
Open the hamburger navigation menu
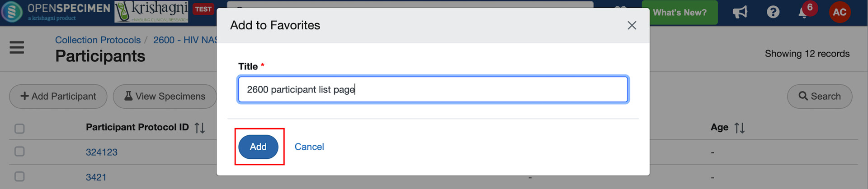tap(17, 47)
